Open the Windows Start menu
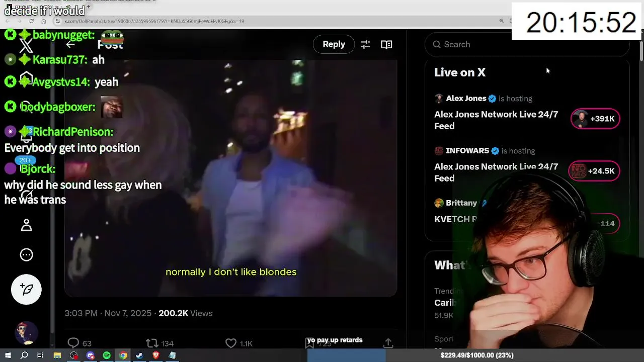 (8, 355)
